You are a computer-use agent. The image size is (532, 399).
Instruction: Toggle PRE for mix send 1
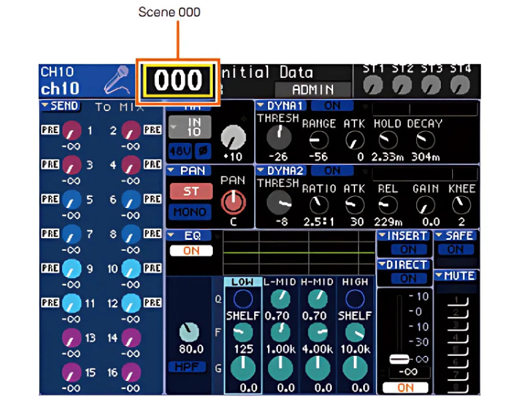(x=51, y=130)
